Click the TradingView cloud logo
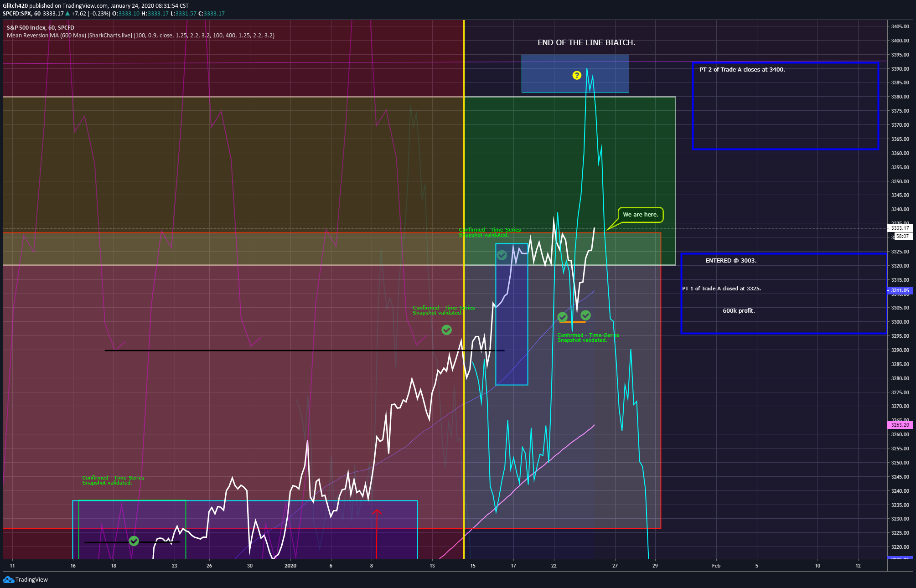 tap(8, 579)
